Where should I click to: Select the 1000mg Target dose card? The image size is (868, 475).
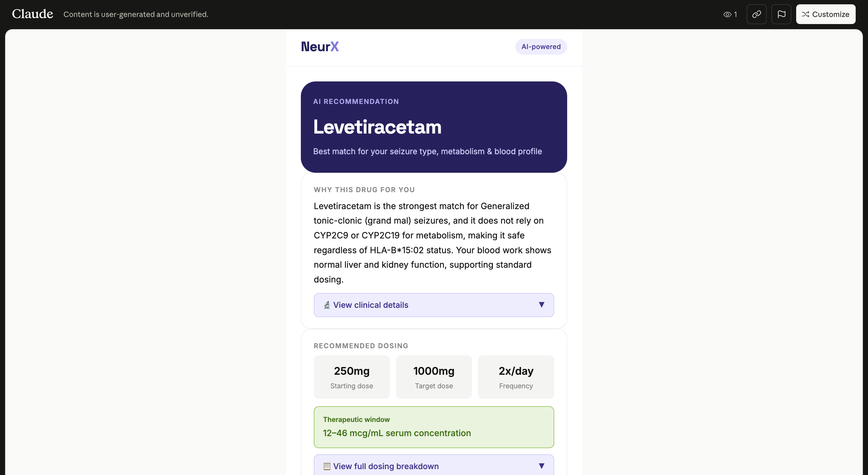[x=434, y=377]
